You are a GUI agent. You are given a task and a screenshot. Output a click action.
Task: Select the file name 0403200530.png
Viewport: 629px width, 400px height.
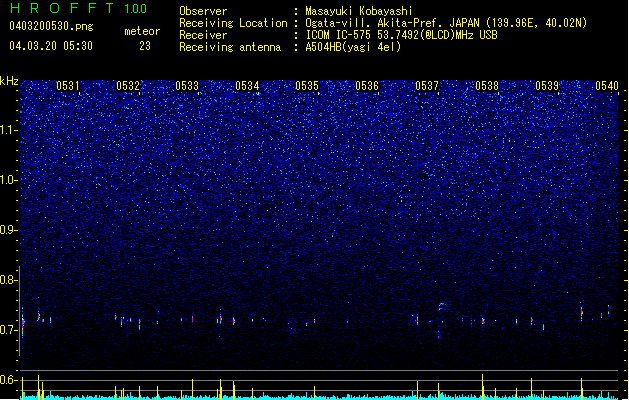pyautogui.click(x=51, y=27)
